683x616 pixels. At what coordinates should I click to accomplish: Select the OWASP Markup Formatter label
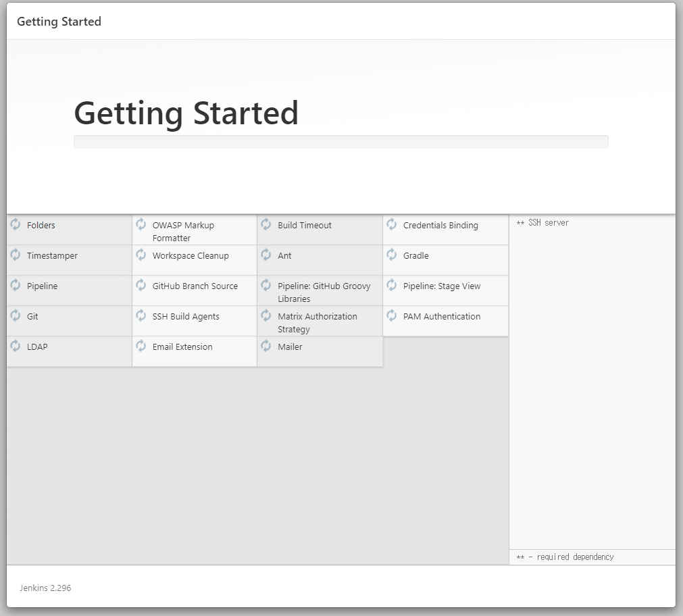[183, 232]
